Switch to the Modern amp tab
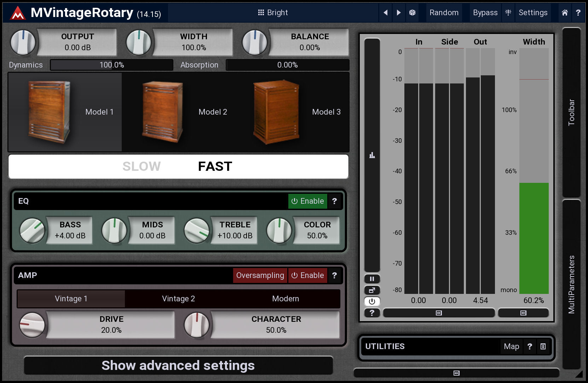The image size is (588, 383). 286,299
